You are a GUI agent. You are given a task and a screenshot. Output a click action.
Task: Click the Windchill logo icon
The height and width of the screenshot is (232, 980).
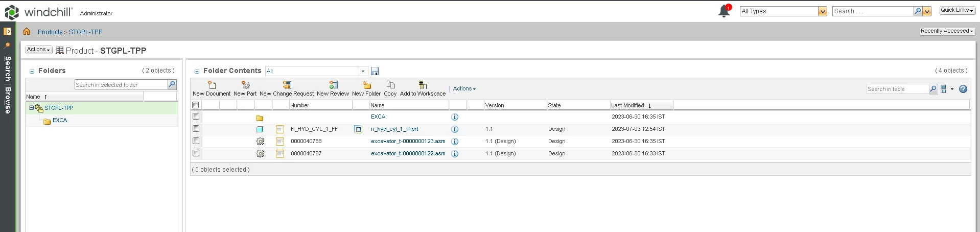tap(12, 12)
